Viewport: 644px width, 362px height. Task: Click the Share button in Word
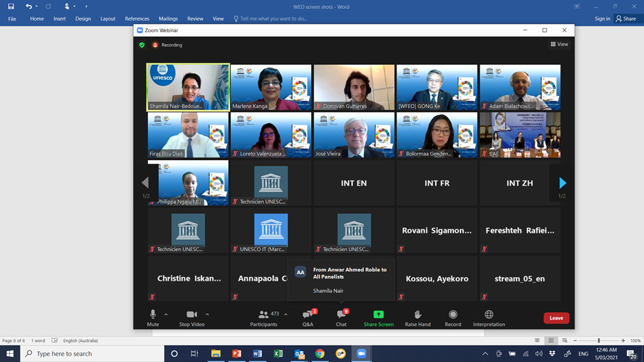click(626, 19)
